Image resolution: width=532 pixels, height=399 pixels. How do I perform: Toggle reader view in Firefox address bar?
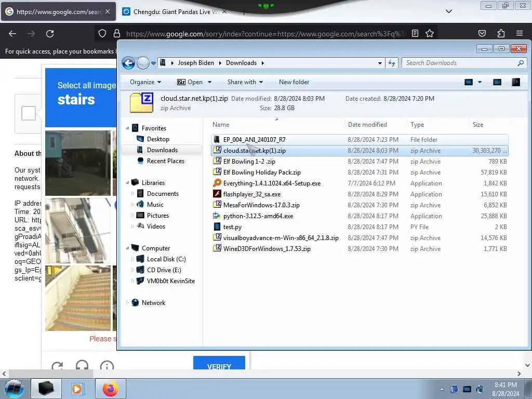pyautogui.click(x=415, y=33)
